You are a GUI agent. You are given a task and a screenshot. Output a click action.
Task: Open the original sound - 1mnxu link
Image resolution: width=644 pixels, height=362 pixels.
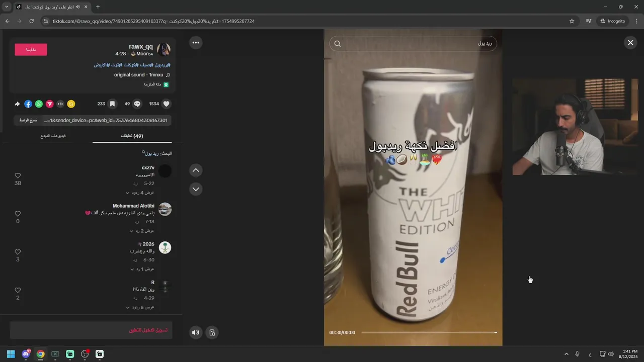(x=138, y=75)
